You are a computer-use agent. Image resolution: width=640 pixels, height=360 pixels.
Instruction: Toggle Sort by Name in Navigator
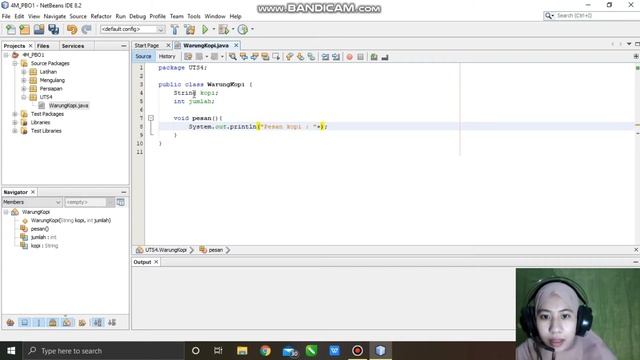pos(98,322)
